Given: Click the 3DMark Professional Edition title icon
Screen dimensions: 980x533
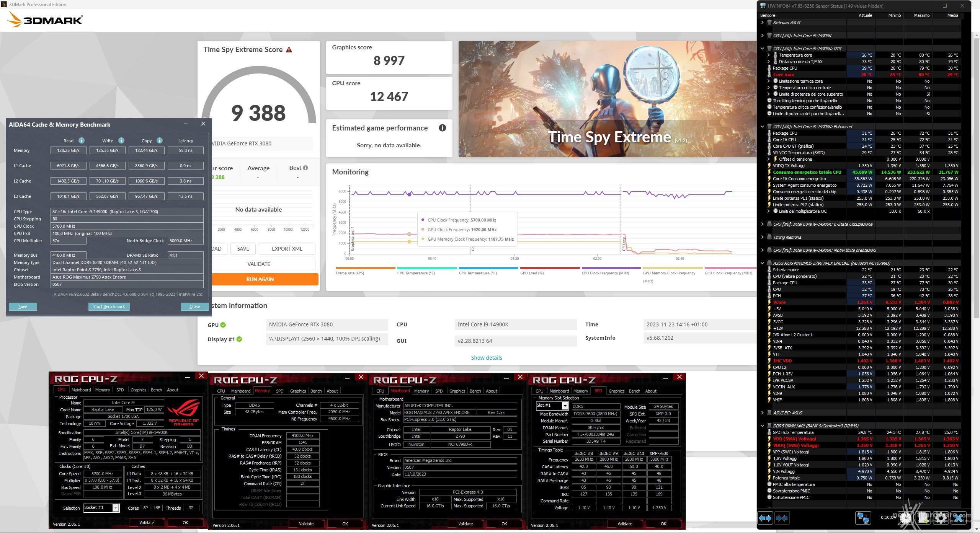Looking at the screenshot, I should pos(4,4).
